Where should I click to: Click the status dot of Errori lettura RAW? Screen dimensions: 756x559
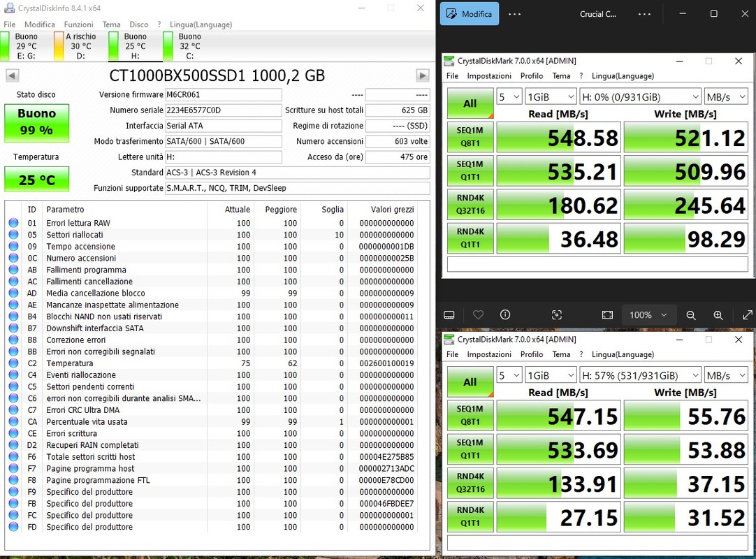pyautogui.click(x=13, y=223)
